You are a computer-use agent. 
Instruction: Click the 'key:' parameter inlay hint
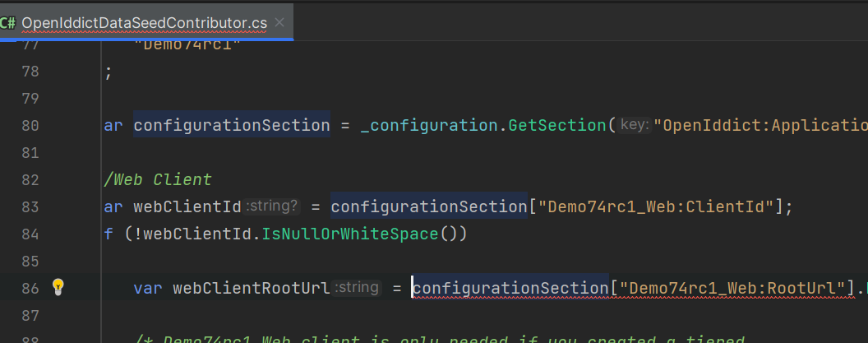[x=634, y=125]
